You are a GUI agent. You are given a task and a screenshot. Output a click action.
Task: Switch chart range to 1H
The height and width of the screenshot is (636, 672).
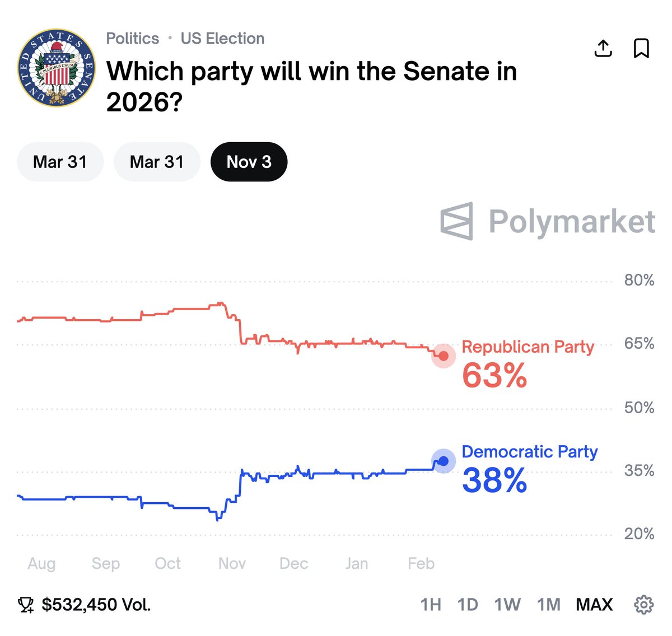(431, 605)
